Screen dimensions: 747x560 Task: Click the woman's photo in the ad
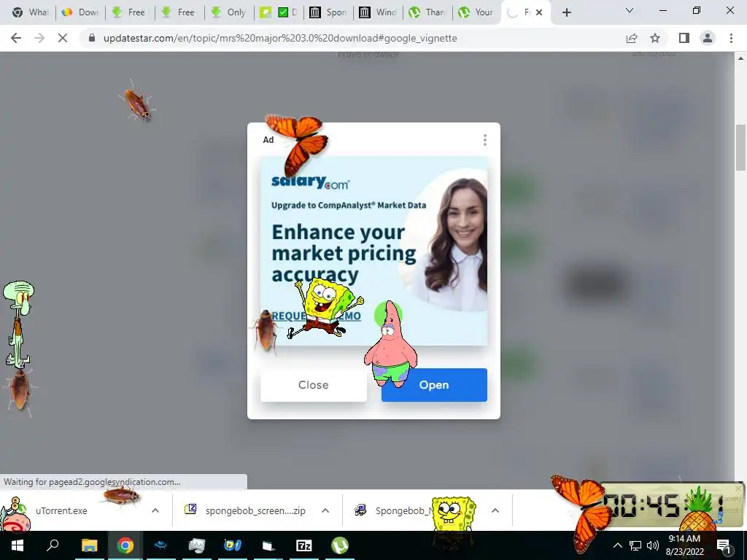click(455, 244)
